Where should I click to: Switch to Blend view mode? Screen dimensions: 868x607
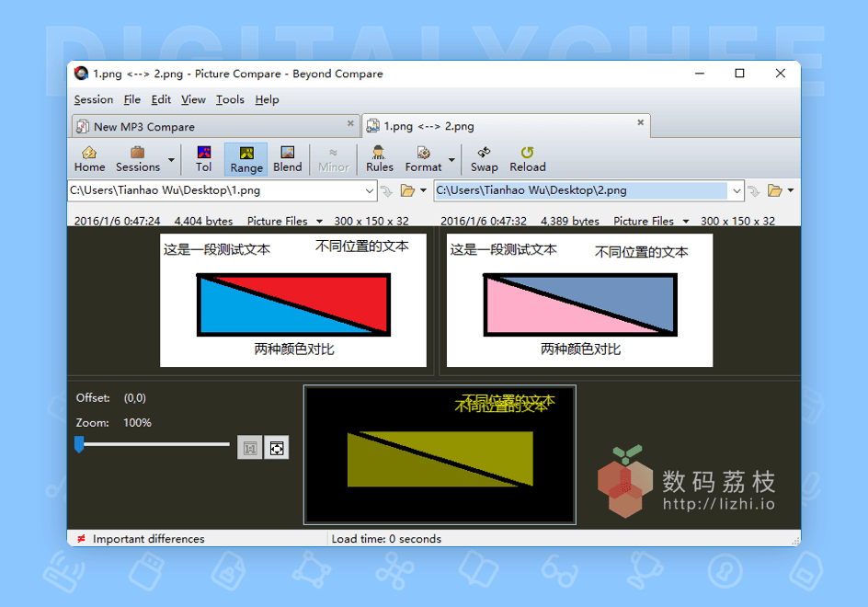(287, 159)
